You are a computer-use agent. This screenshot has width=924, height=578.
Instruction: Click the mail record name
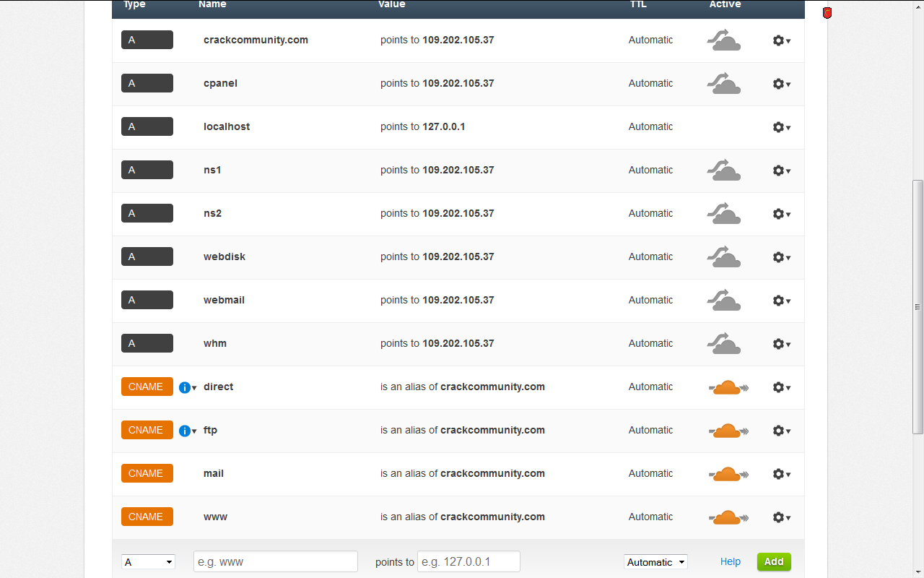click(214, 473)
